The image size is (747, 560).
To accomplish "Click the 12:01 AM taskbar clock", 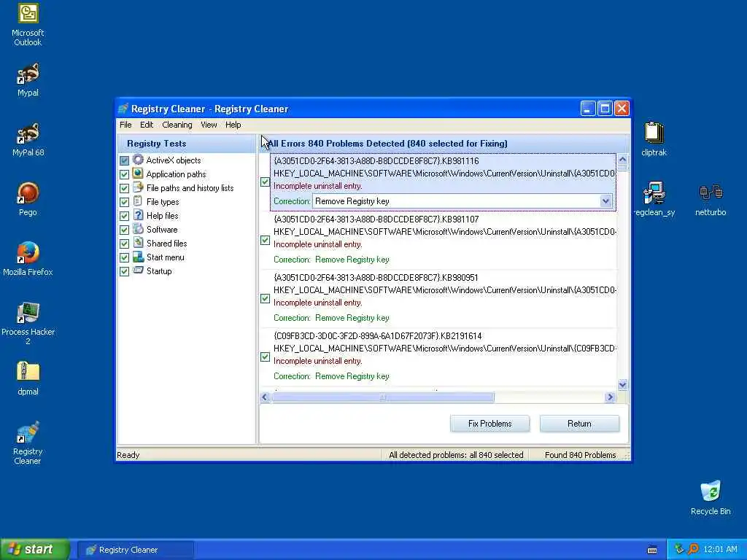I will tap(720, 550).
